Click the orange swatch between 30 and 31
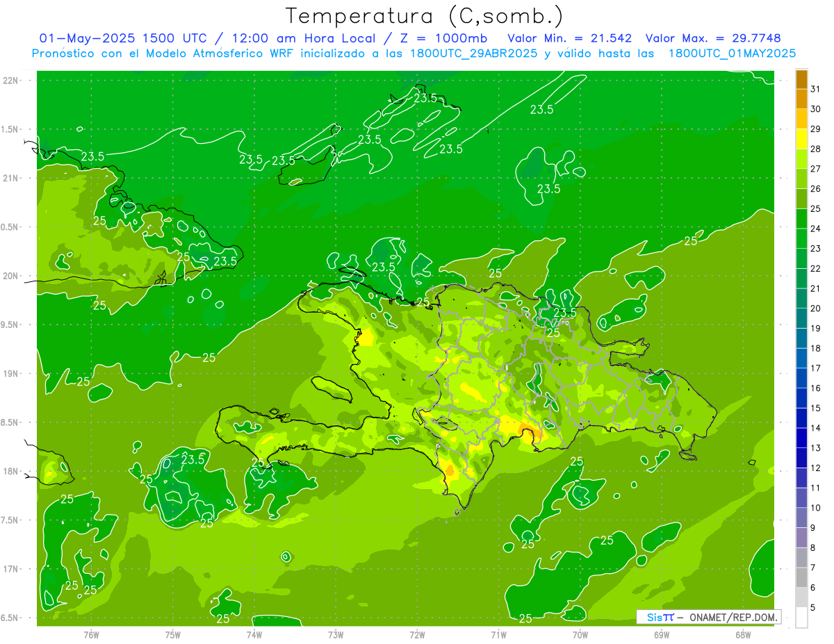Viewport: 834px width, 644px height. tap(801, 100)
